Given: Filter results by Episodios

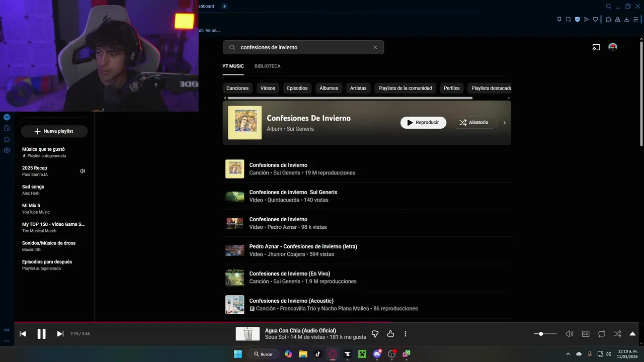Looking at the screenshot, I should point(297,88).
